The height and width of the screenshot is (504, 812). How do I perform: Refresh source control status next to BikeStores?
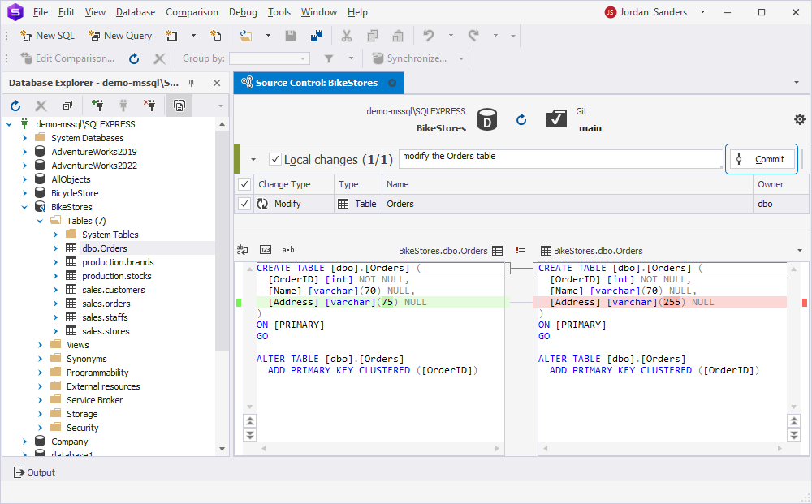pos(521,120)
